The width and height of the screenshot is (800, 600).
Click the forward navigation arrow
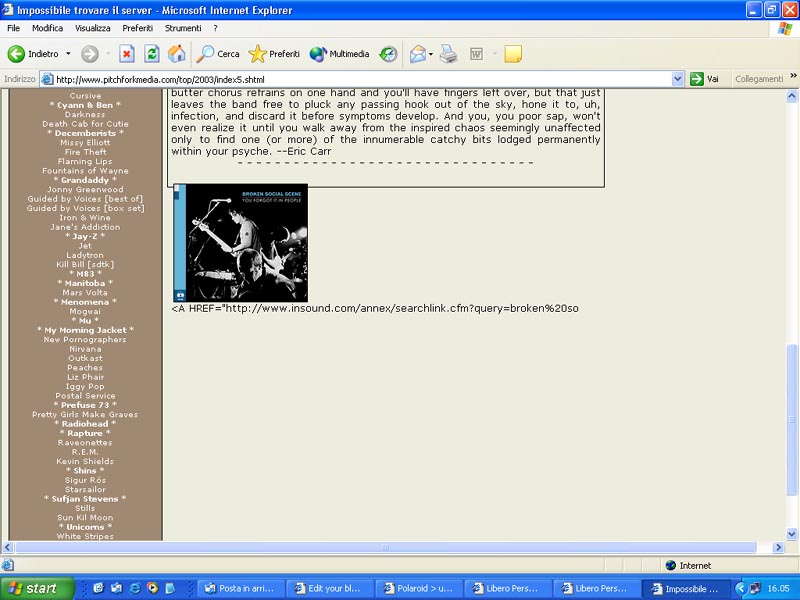click(x=90, y=54)
